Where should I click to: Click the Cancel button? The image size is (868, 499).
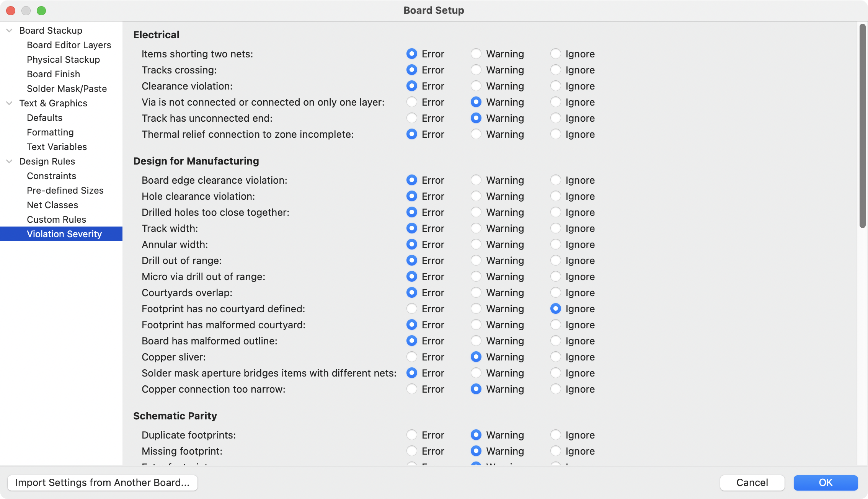[752, 483]
